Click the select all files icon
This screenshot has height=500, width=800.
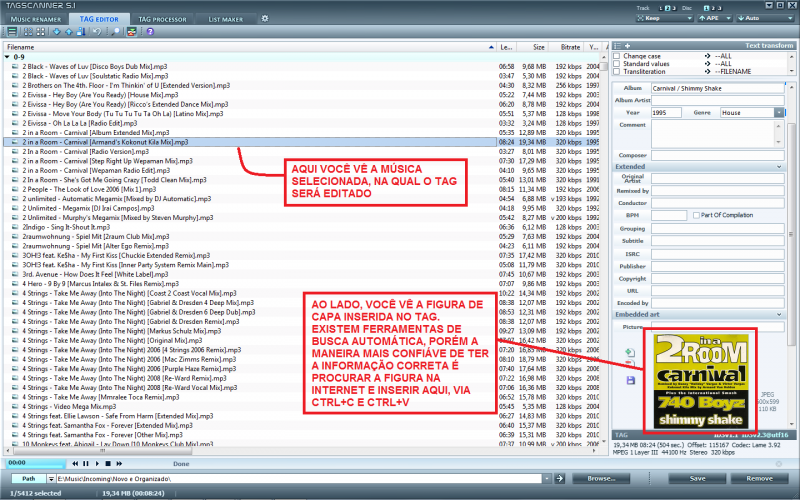28,32
